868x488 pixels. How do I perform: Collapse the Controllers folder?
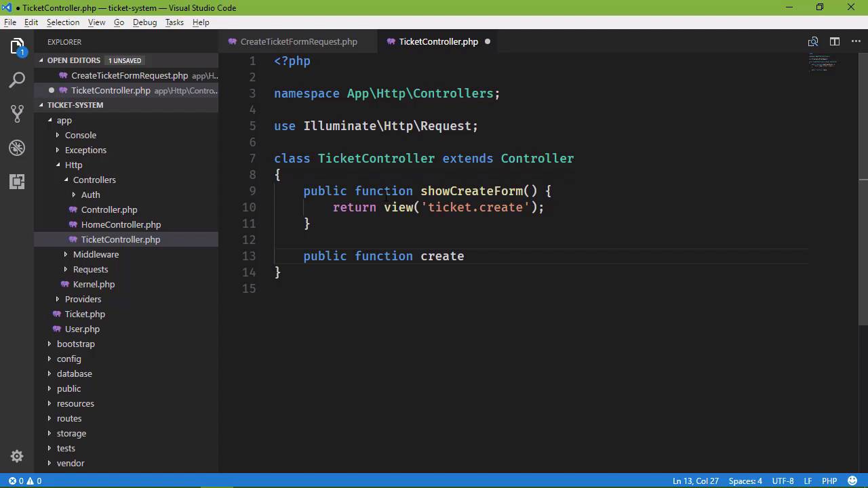[66, 180]
